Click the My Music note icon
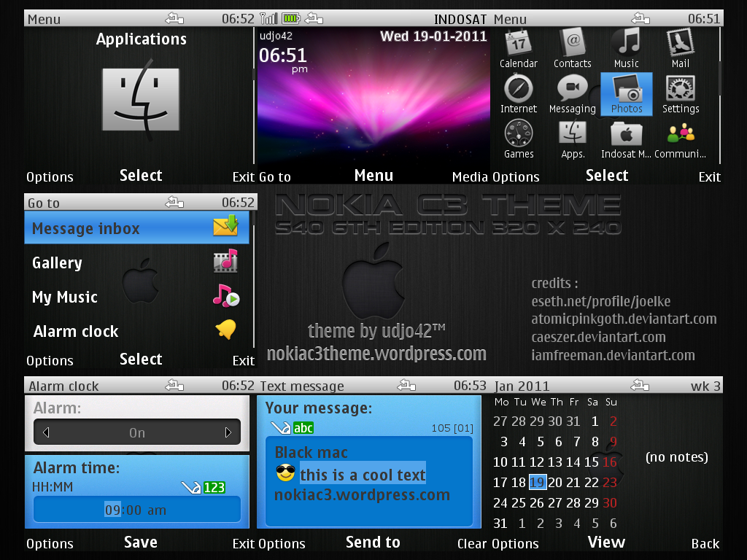 [226, 296]
